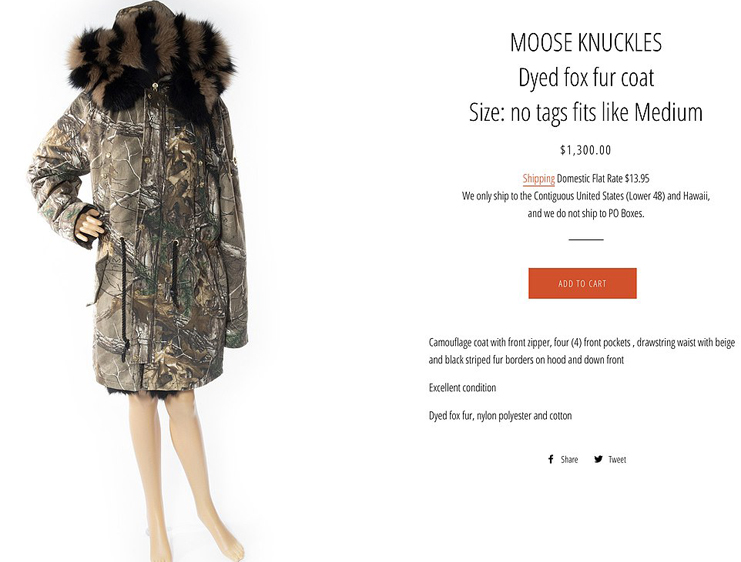Click the 'Excellent condition' text
Image resolution: width=741 pixels, height=562 pixels.
tap(462, 388)
